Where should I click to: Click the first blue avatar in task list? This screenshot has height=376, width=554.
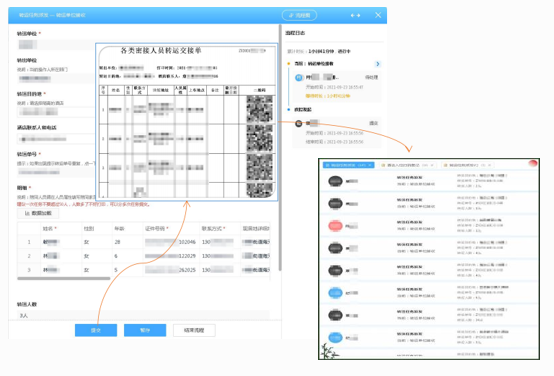335,293
